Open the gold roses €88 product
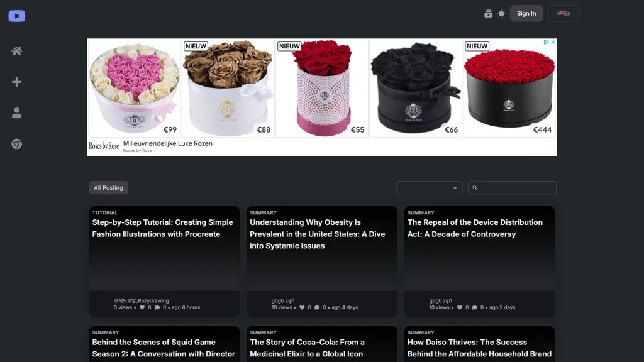Screen dimensions: 644x362 pos(228,88)
